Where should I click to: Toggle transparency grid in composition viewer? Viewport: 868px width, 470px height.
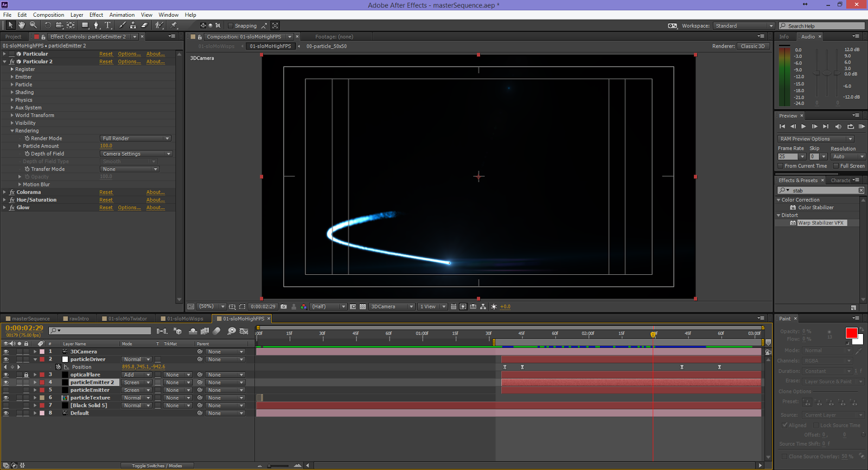coord(363,306)
